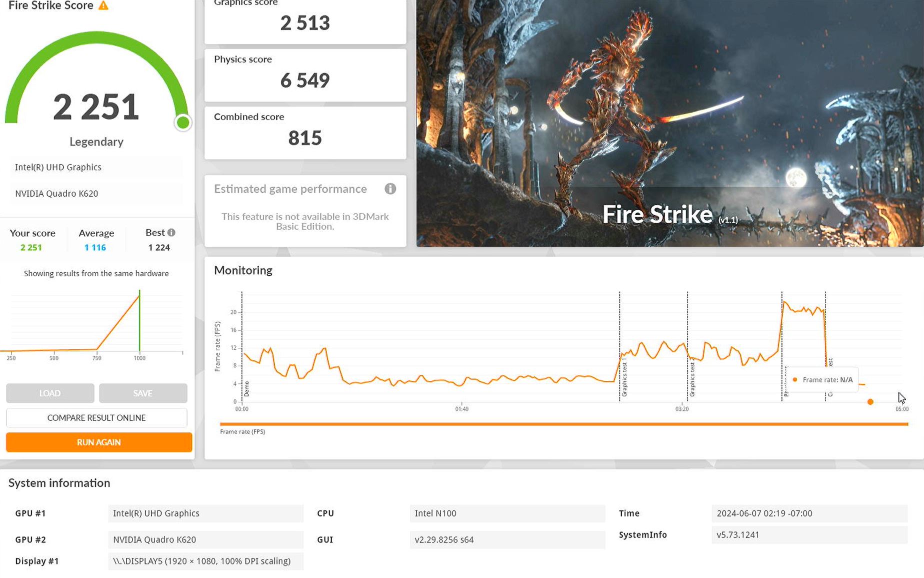The height and width of the screenshot is (578, 924).
Task: Click the warning triangle next to Fire Strike Score
Action: (x=103, y=6)
